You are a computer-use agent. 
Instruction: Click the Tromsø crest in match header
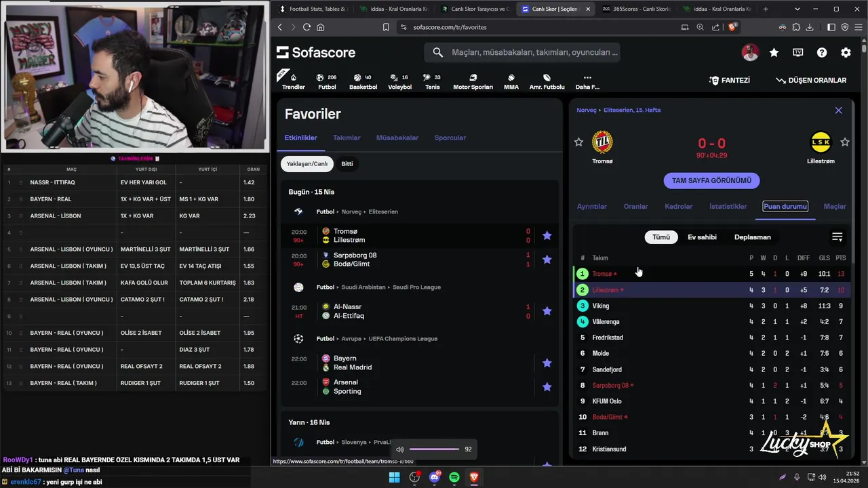[x=602, y=142]
